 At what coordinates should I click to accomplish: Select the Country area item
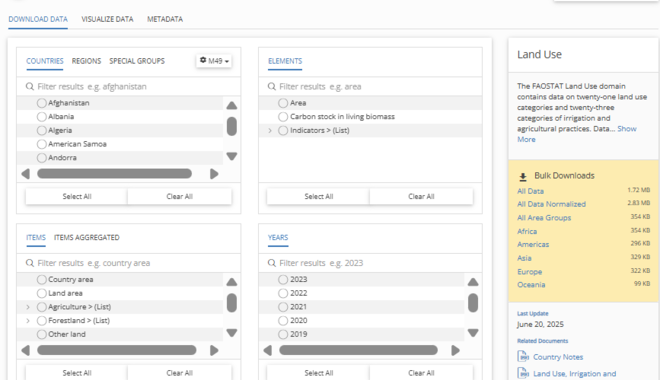[41, 279]
